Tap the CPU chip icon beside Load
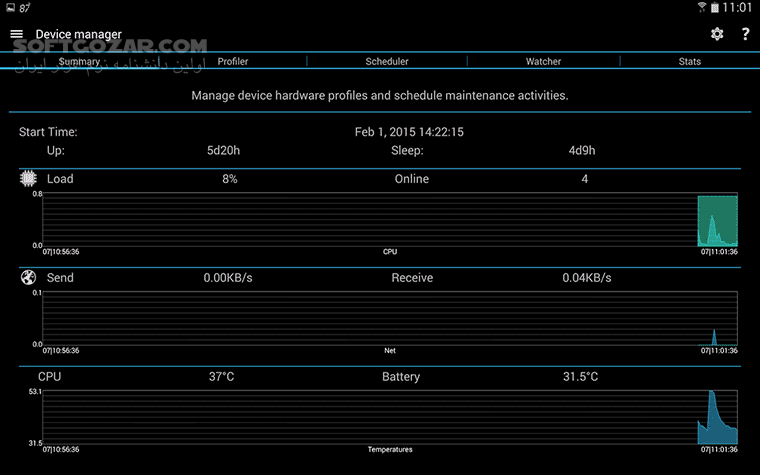 tap(28, 179)
